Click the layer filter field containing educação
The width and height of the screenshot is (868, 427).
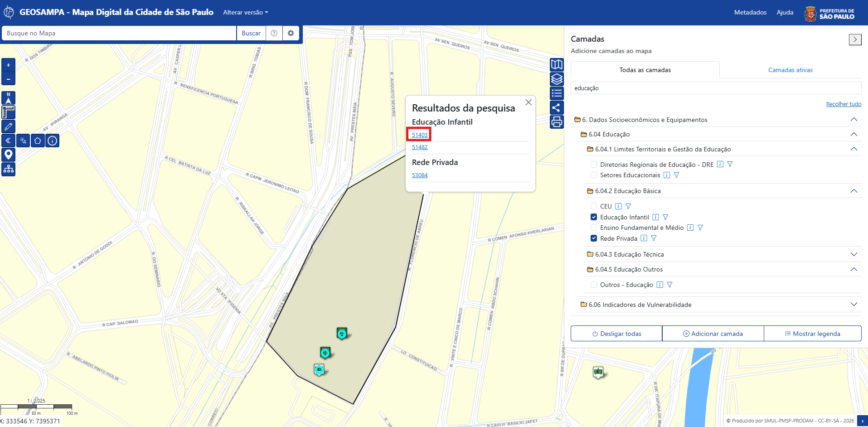point(716,88)
